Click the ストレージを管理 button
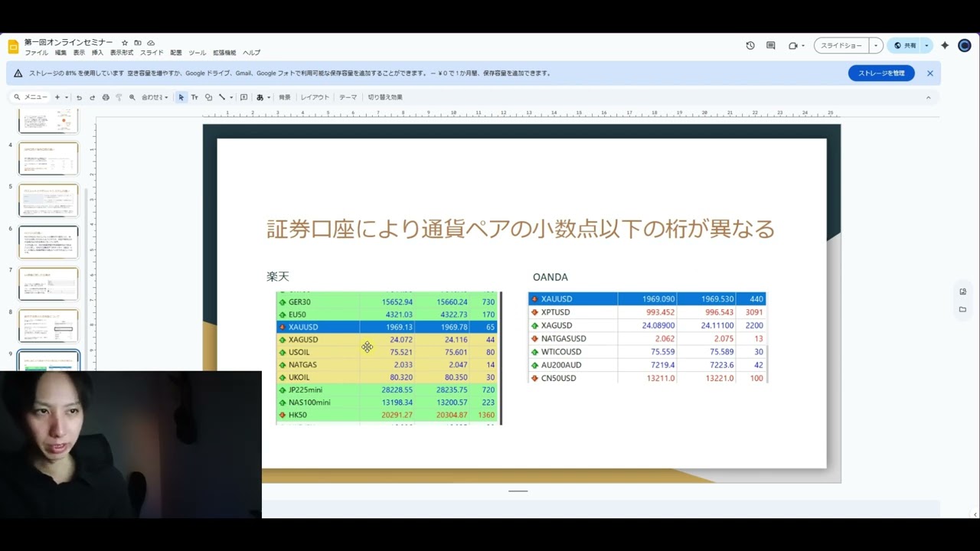 pyautogui.click(x=880, y=73)
